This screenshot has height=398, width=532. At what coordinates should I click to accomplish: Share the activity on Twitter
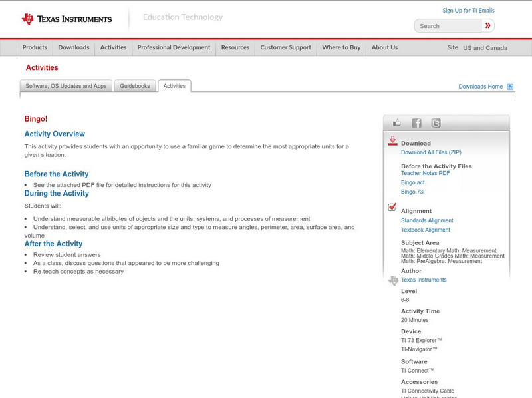(436, 123)
